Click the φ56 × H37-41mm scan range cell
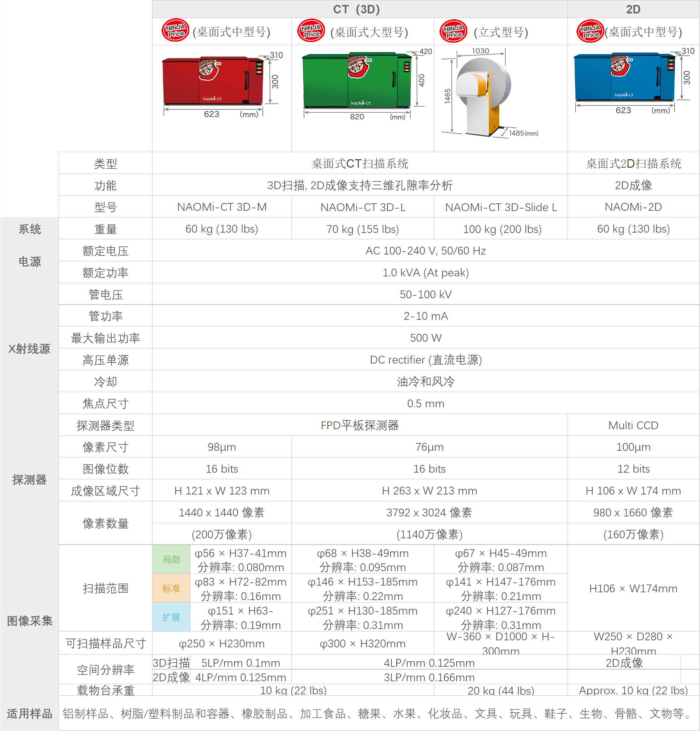 click(241, 560)
